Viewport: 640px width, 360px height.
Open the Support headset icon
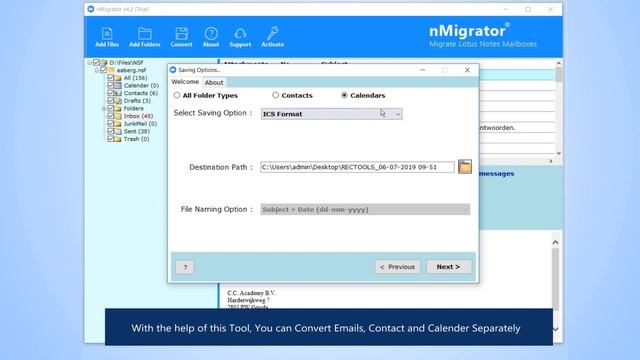point(240,37)
